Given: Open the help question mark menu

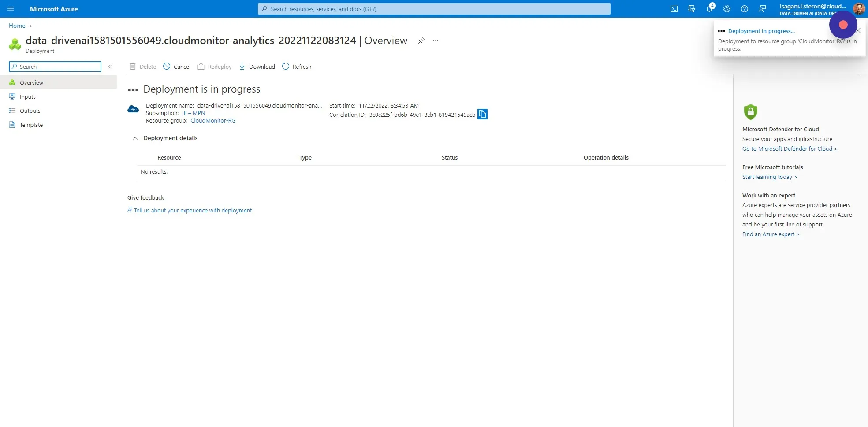Looking at the screenshot, I should (745, 9).
